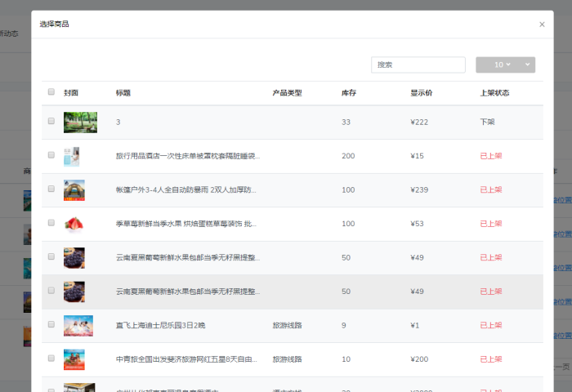Select the 旅行用品酒店一次性床单 row checkbox

pyautogui.click(x=51, y=155)
